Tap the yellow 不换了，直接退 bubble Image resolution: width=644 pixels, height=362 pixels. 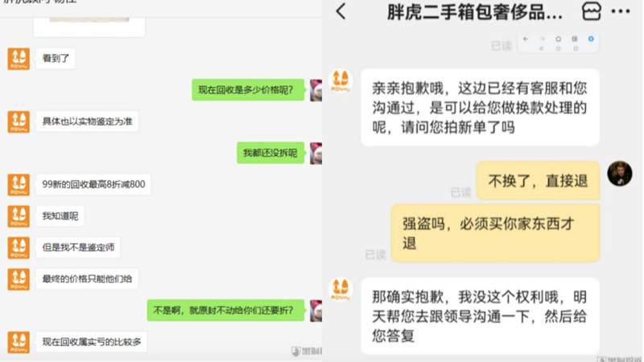pyautogui.click(x=538, y=180)
